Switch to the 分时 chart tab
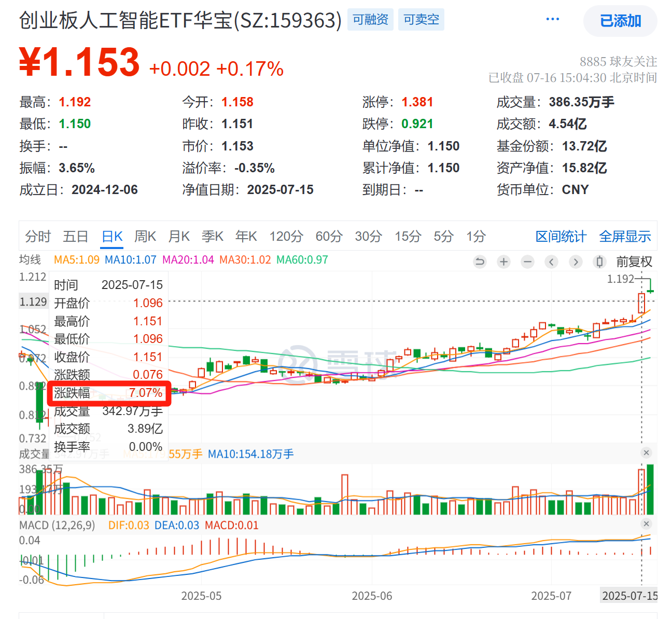This screenshot has width=672, height=619. point(38,237)
